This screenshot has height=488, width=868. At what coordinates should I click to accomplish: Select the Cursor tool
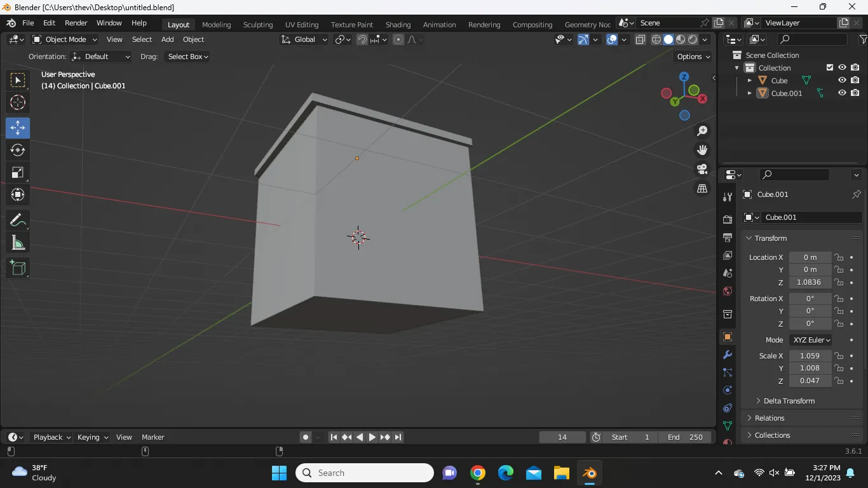point(18,102)
